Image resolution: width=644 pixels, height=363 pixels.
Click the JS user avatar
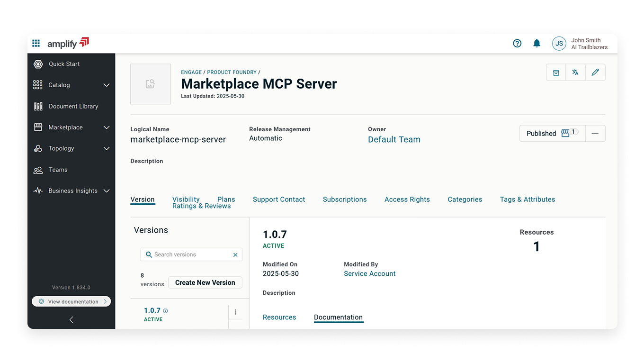(559, 44)
